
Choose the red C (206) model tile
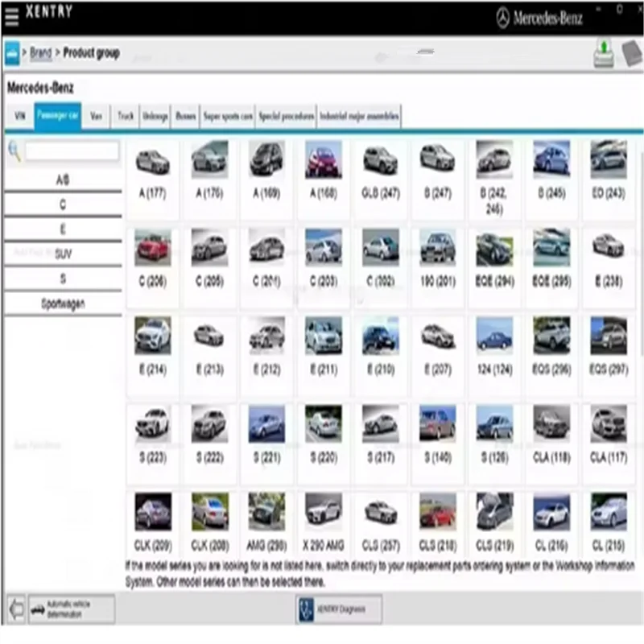click(x=153, y=267)
